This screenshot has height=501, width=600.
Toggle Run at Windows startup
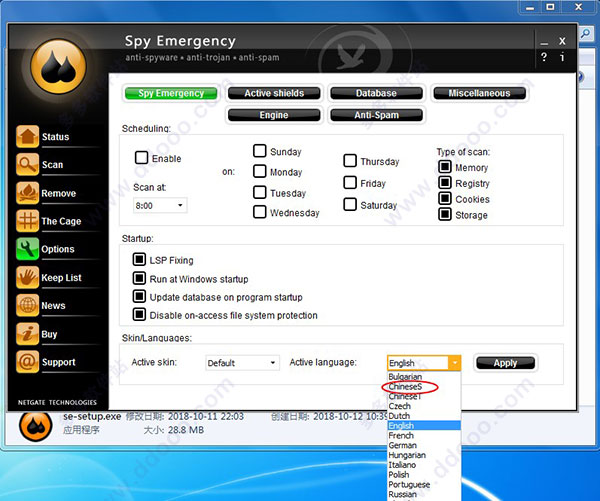coord(139,278)
